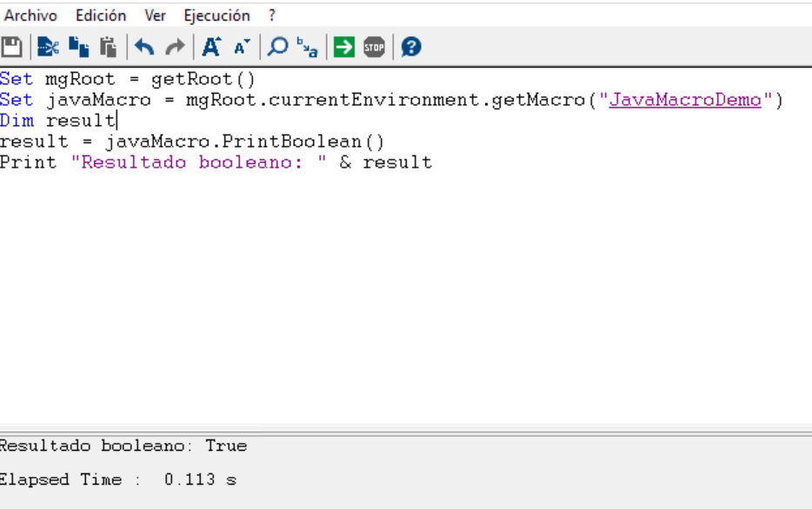Open the Archivo menu
Image resolution: width=812 pixels, height=509 pixels.
pos(30,16)
